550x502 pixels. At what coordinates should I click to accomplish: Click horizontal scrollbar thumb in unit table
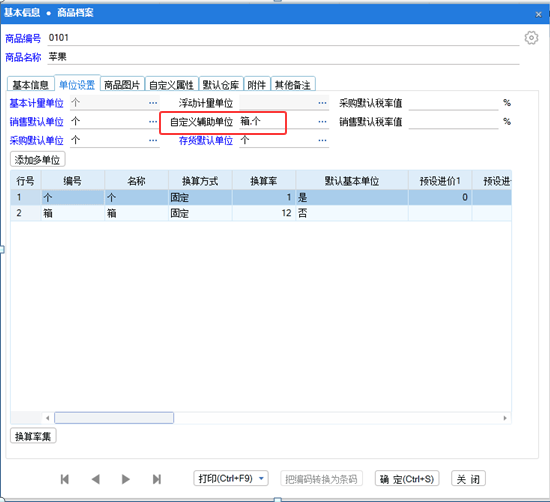114,418
